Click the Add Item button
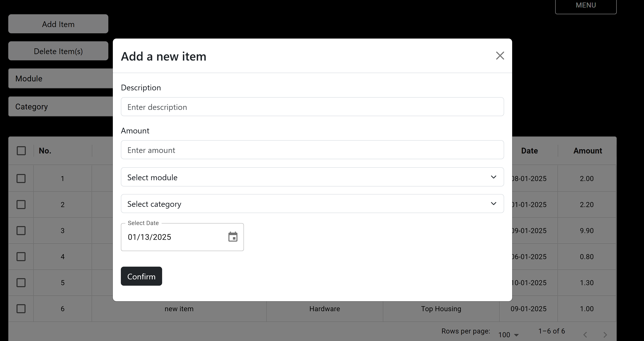Screen dimensions: 644x341 click(x=58, y=24)
